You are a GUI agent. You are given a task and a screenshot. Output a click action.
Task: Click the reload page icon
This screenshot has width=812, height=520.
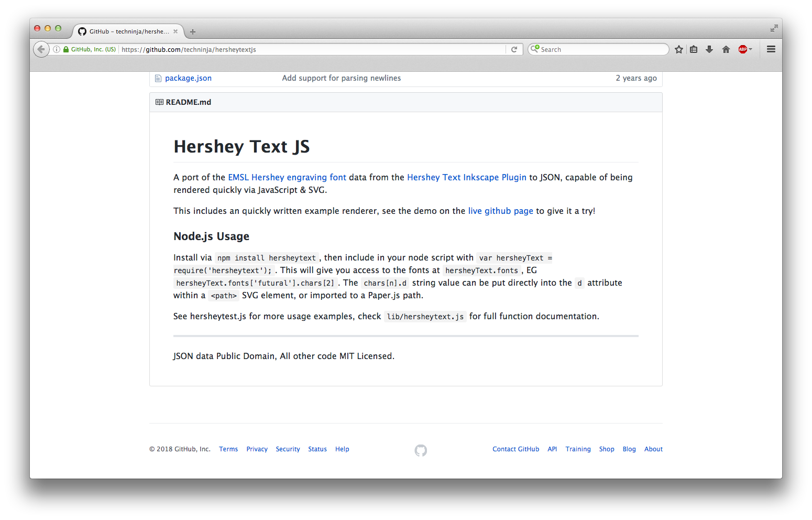coord(514,49)
